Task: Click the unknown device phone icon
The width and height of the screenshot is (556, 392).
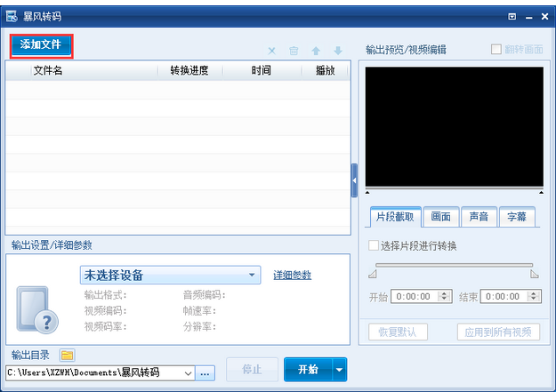Action: (x=37, y=309)
